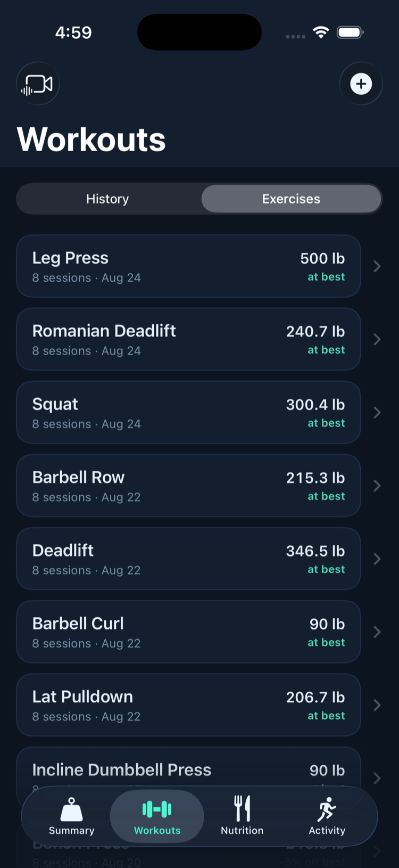Open the Summary kettlebell tab icon
Image resolution: width=399 pixels, height=868 pixels.
pyautogui.click(x=71, y=809)
